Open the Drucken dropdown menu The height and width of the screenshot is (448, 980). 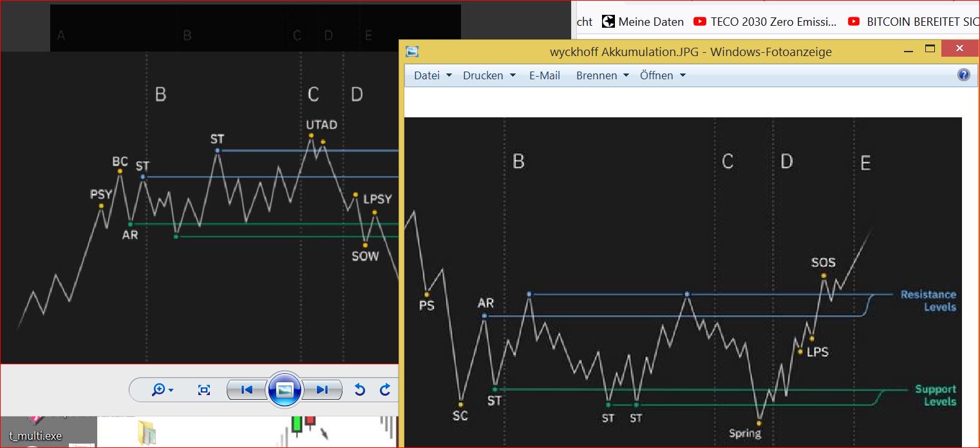pos(489,75)
